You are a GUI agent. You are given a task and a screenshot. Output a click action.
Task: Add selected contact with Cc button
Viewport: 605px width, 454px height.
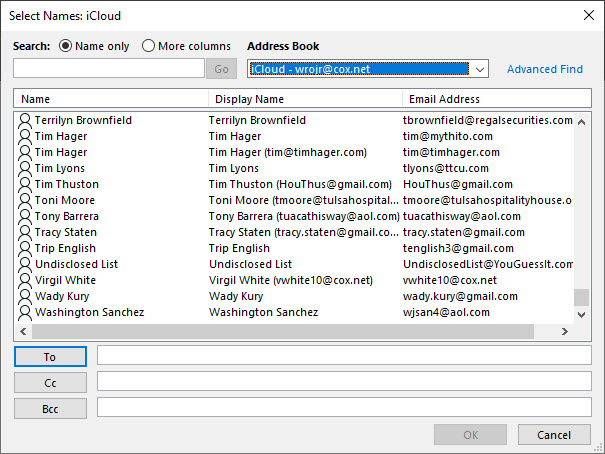point(50,383)
